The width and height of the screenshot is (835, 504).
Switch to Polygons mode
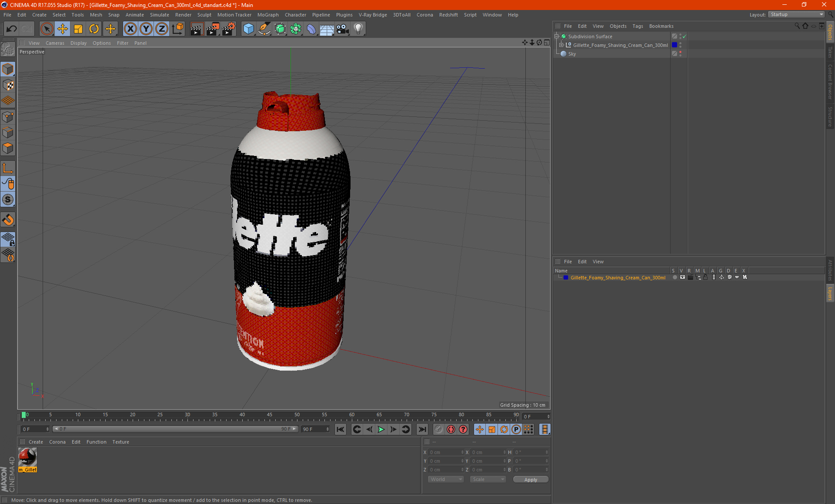tap(8, 148)
